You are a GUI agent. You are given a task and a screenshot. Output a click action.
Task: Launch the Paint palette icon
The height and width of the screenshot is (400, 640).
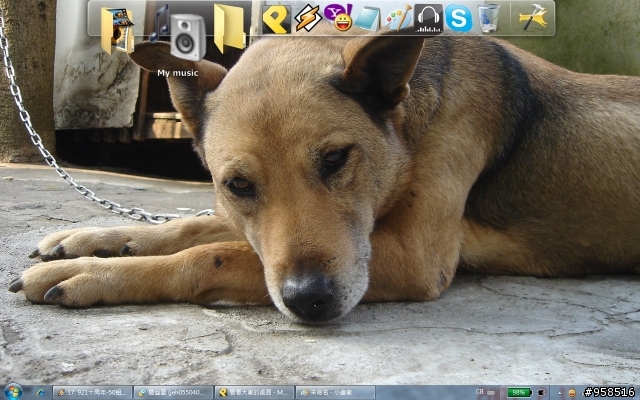point(399,18)
